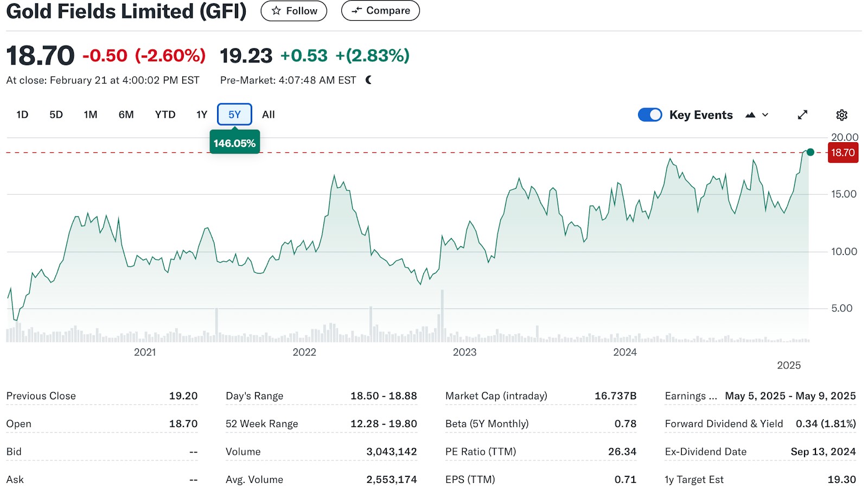Click the 2021 x-axis label

coord(145,352)
